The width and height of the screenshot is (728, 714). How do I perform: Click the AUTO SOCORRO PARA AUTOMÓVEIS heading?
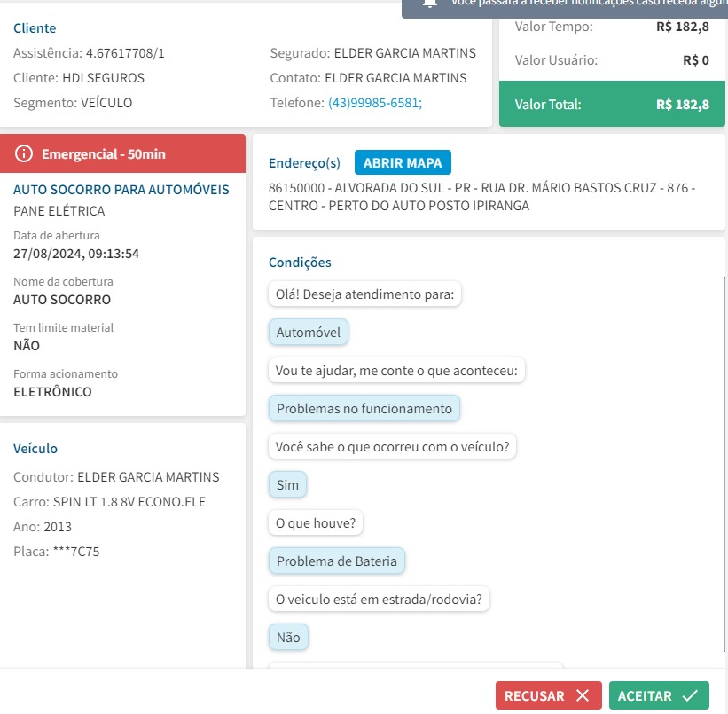click(121, 190)
